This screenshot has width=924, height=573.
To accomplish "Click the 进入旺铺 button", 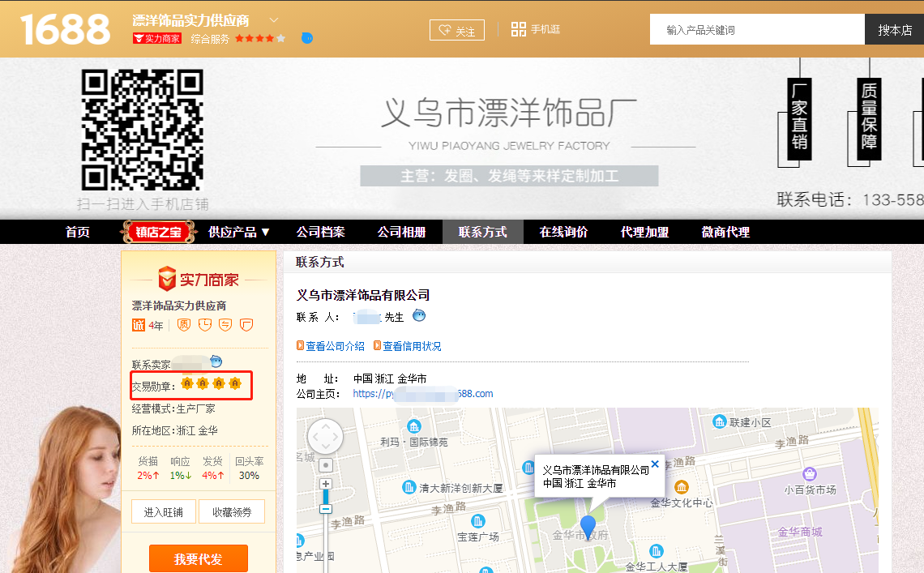I will click(163, 511).
